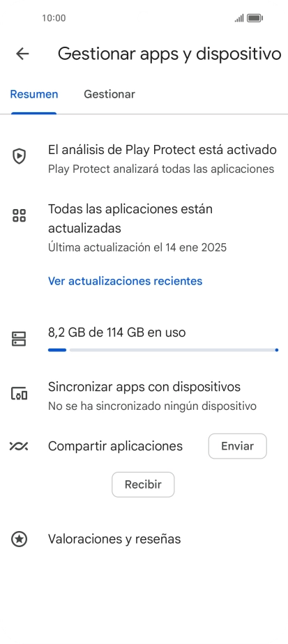The width and height of the screenshot is (288, 644).
Task: Tap the apps grid icon
Action: 19,215
